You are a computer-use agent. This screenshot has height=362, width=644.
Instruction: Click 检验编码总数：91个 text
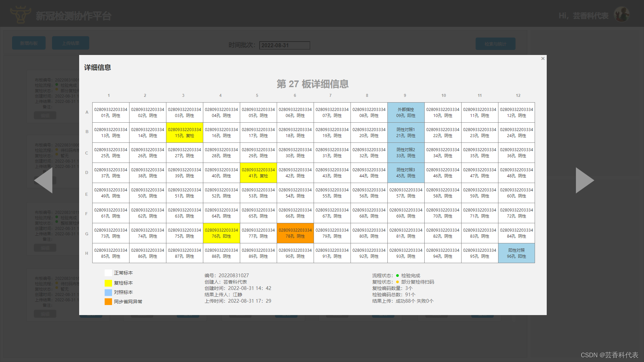coord(394,295)
